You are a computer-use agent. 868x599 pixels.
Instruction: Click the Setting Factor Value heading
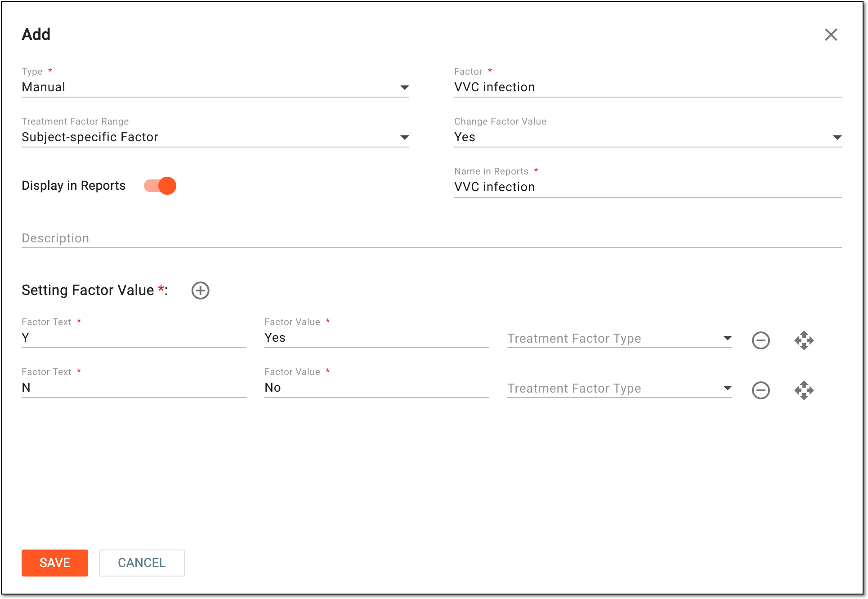tap(94, 291)
